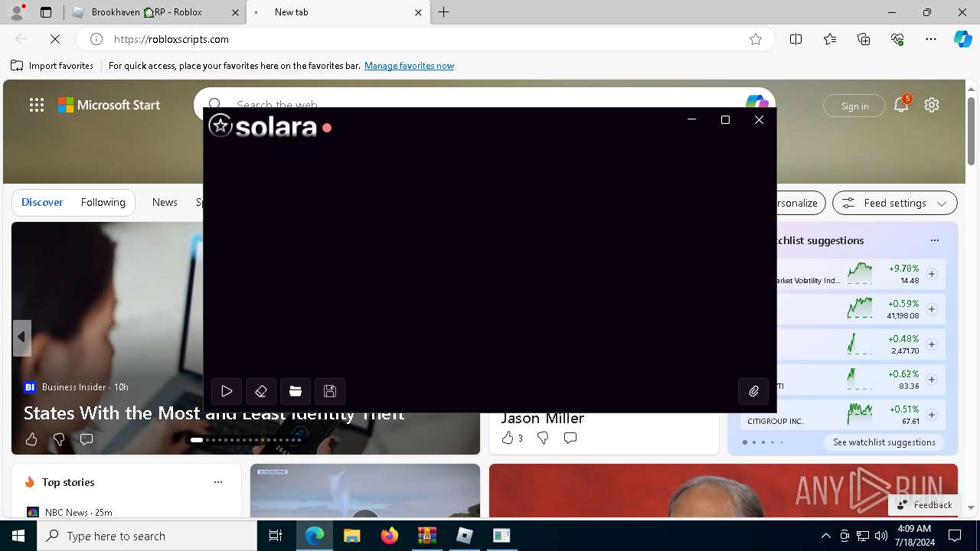Image resolution: width=980 pixels, height=551 pixels.
Task: Click the Windows taskbar search box
Action: point(147,536)
